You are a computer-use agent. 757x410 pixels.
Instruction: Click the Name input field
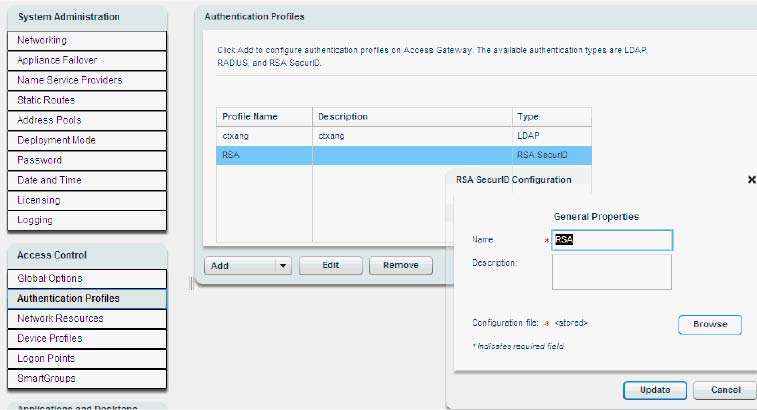[x=612, y=240]
